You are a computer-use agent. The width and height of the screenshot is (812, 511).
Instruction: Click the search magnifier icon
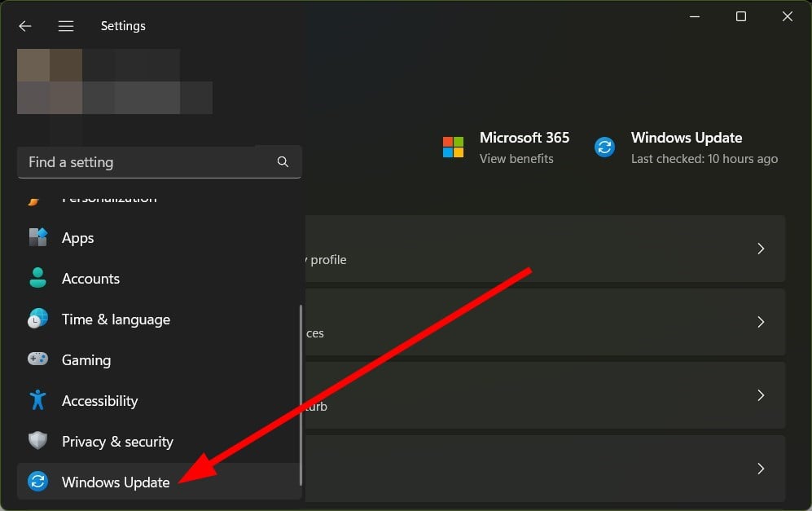click(x=283, y=161)
